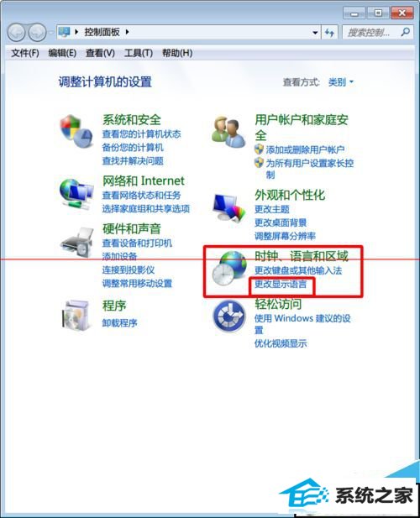Click the Programs category icon
The image size is (420, 518).
[x=76, y=315]
